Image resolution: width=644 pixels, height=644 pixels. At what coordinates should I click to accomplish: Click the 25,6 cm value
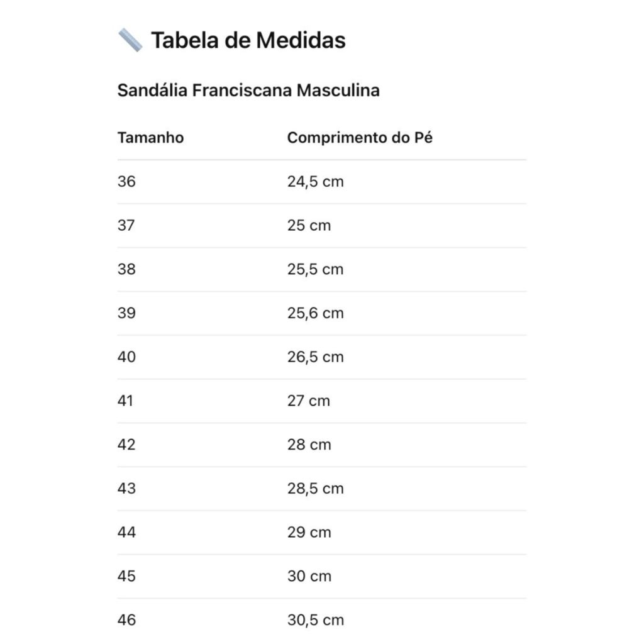315,313
